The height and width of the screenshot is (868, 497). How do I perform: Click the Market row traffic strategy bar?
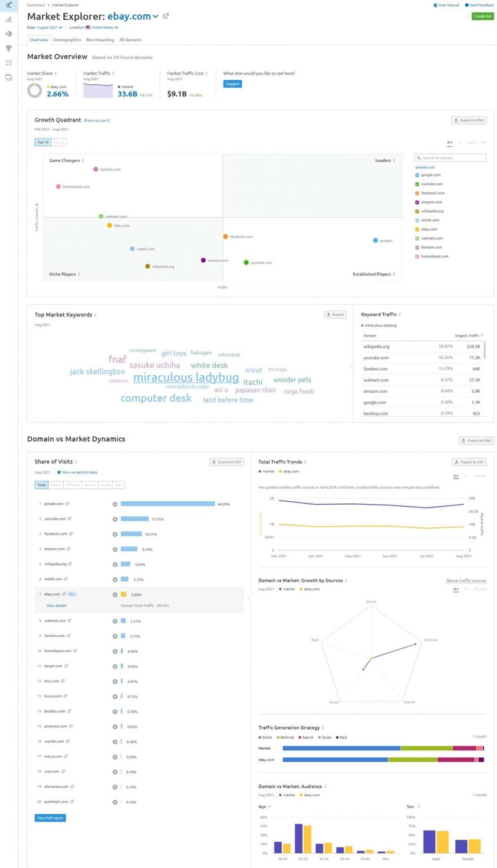coord(383,748)
